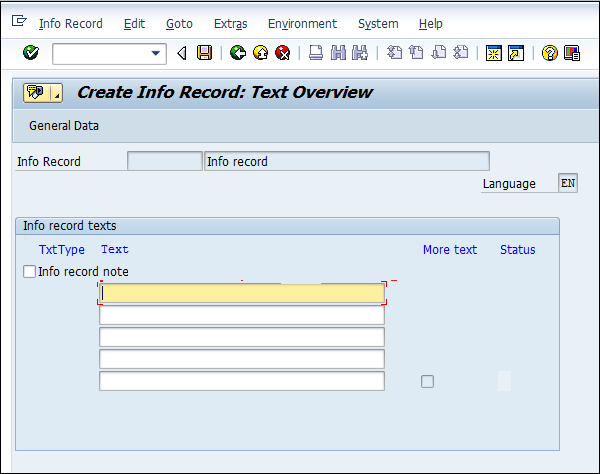
Task: Tick the Info record note checkbox
Action: 29,272
